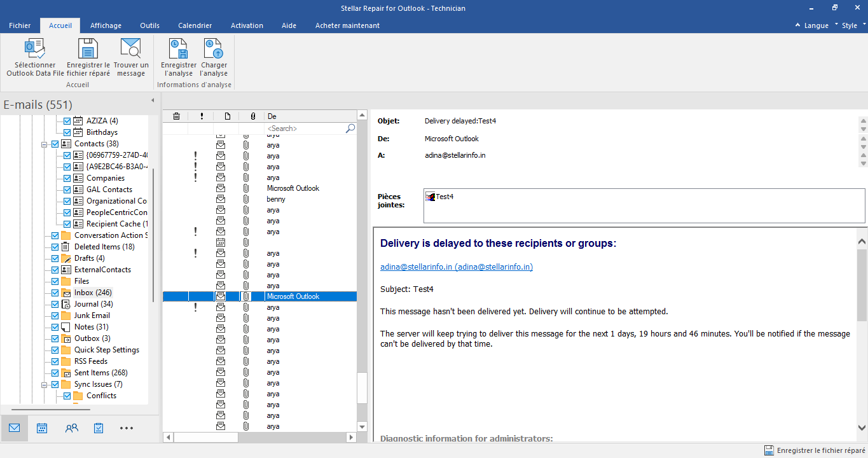Click the Search field under De column

click(x=305, y=128)
